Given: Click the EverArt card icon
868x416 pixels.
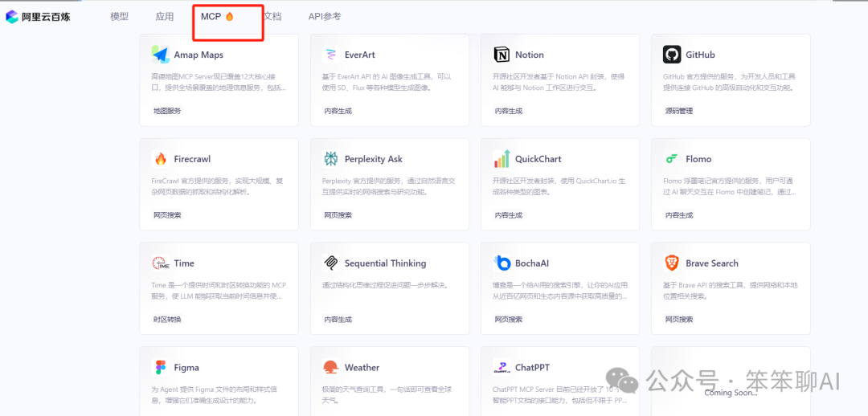Looking at the screenshot, I should point(330,55).
